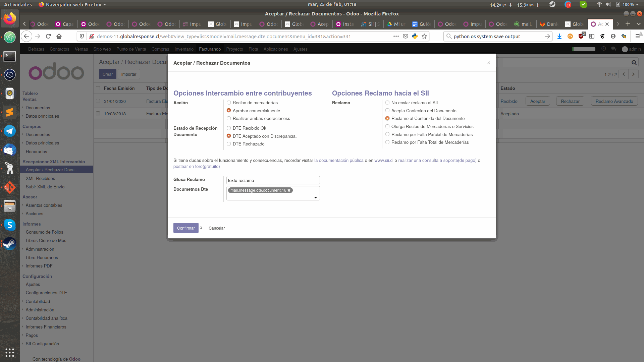Viewport: 644px width, 362px height.
Task: Switch to the Inventario menu
Action: click(184, 49)
